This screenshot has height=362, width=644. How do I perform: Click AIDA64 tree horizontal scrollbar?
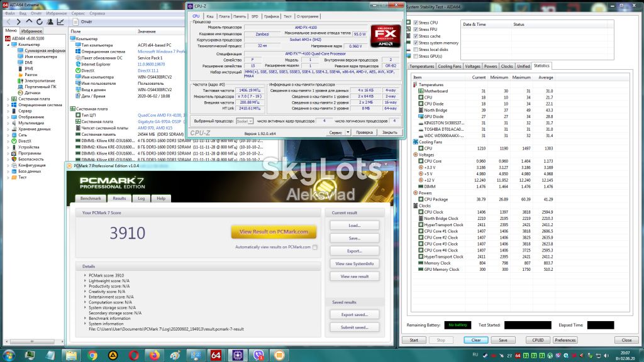pyautogui.click(x=32, y=341)
